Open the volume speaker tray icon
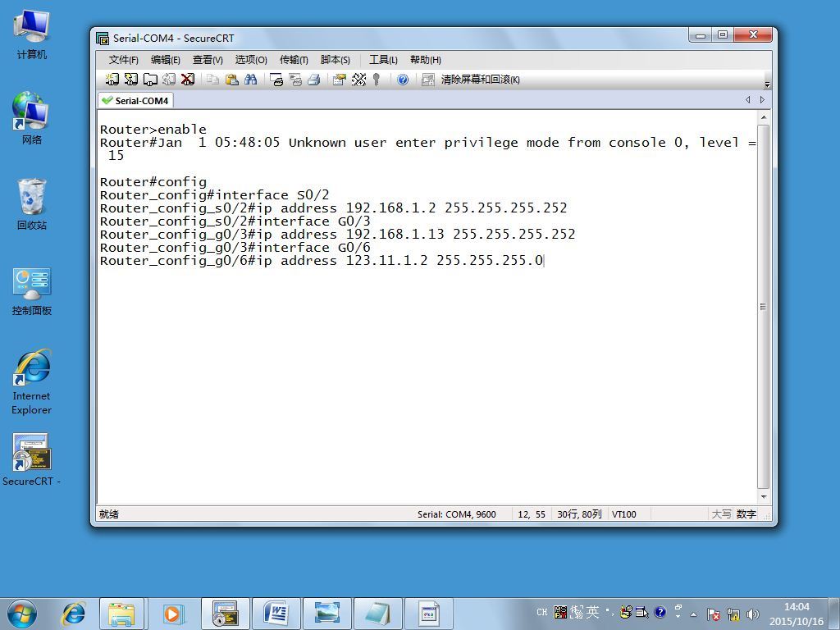Image resolution: width=840 pixels, height=630 pixels. click(753, 614)
